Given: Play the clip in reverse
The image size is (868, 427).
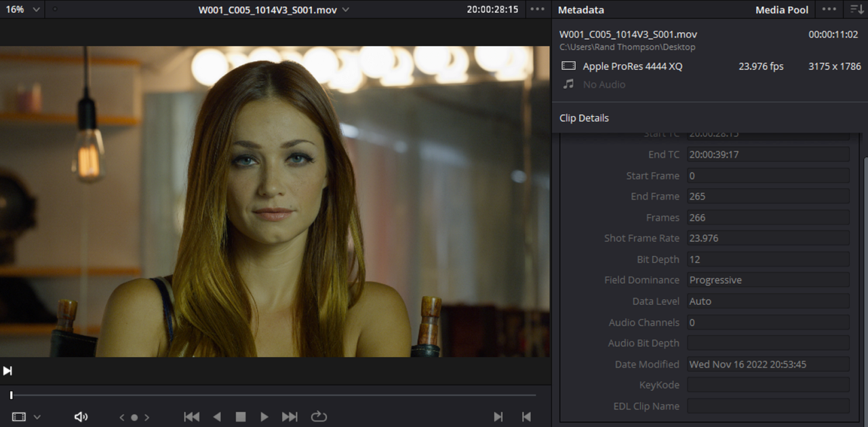Looking at the screenshot, I should 217,417.
